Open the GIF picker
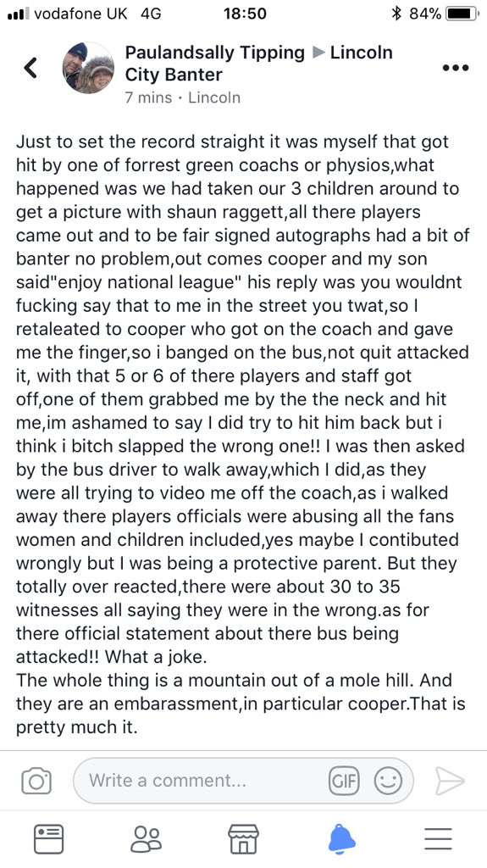This screenshot has height=868, width=487. click(344, 781)
